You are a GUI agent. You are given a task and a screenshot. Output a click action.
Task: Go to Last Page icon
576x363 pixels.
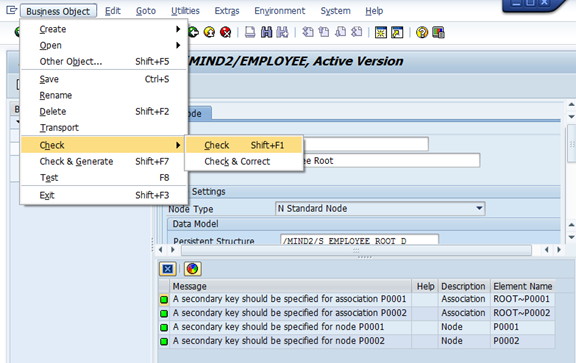click(357, 32)
